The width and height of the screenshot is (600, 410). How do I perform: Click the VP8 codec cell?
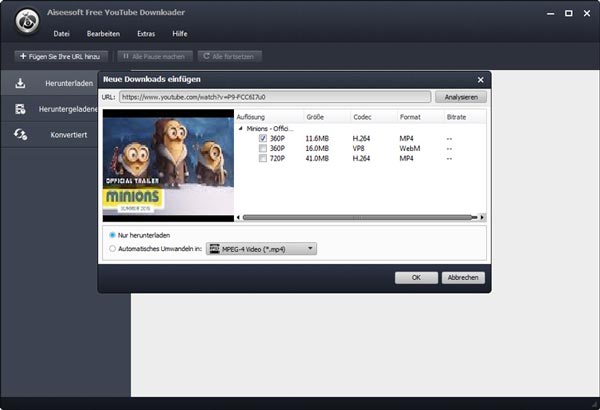(x=359, y=148)
